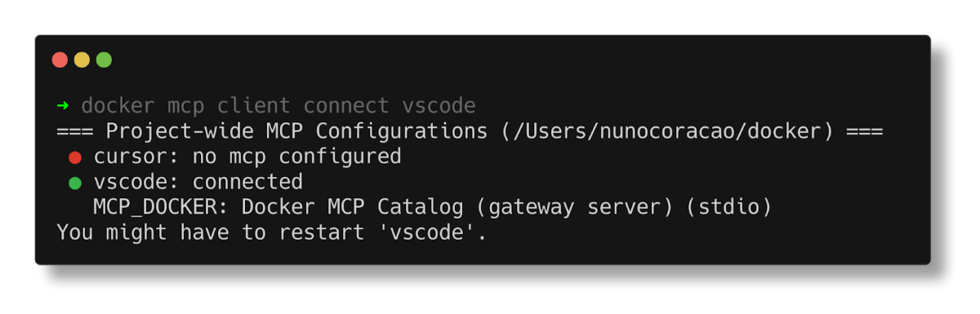Click the yellow minimize window button
980x314 pixels.
point(82,60)
